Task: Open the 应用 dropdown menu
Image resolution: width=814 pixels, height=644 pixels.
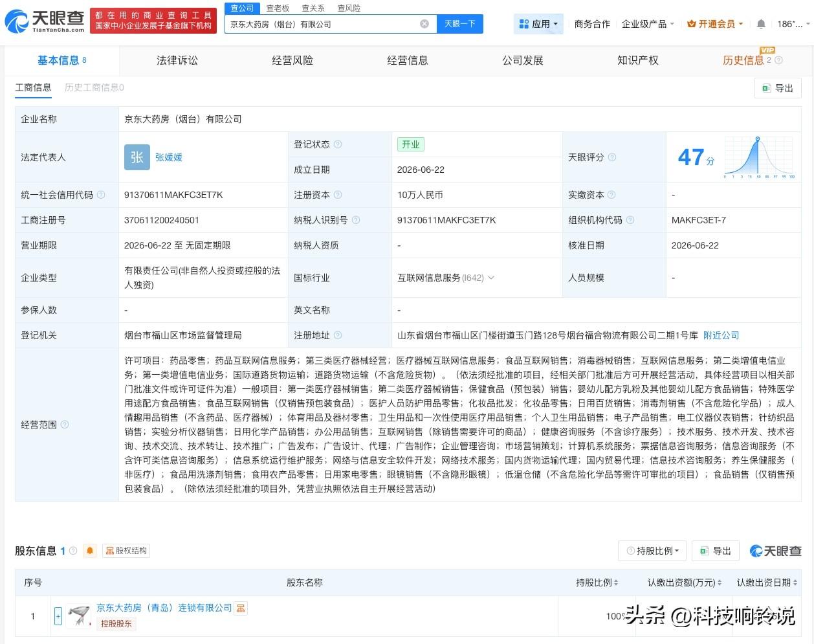Action: tap(538, 24)
